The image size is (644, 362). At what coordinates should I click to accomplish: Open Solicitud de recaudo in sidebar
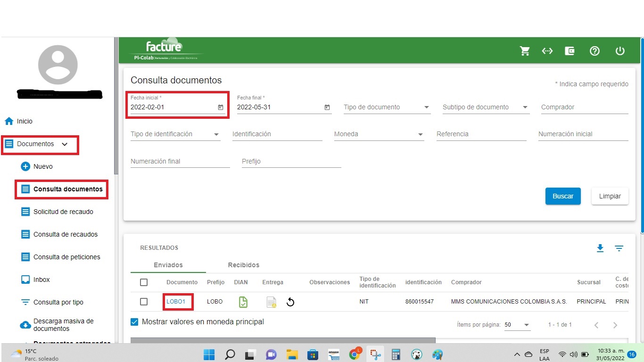(63, 212)
